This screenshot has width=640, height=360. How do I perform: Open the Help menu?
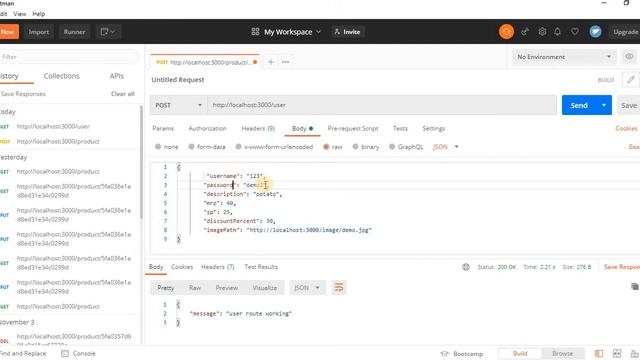point(39,14)
